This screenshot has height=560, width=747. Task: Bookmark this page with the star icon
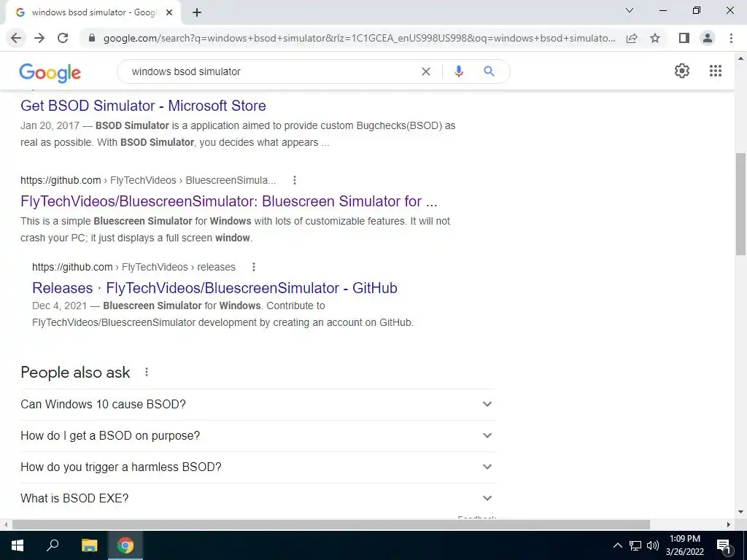pos(655,38)
